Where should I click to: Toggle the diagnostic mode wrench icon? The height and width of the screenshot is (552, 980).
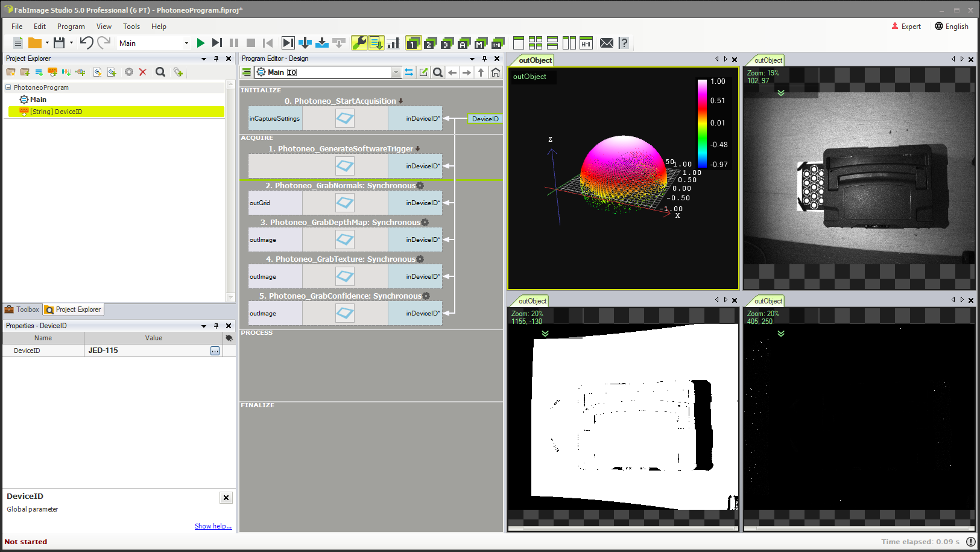click(x=359, y=43)
